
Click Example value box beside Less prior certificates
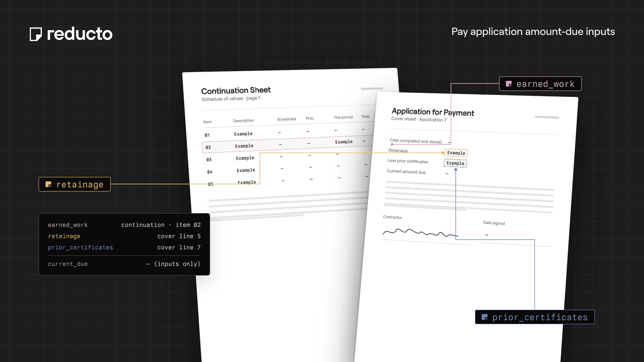[455, 163]
